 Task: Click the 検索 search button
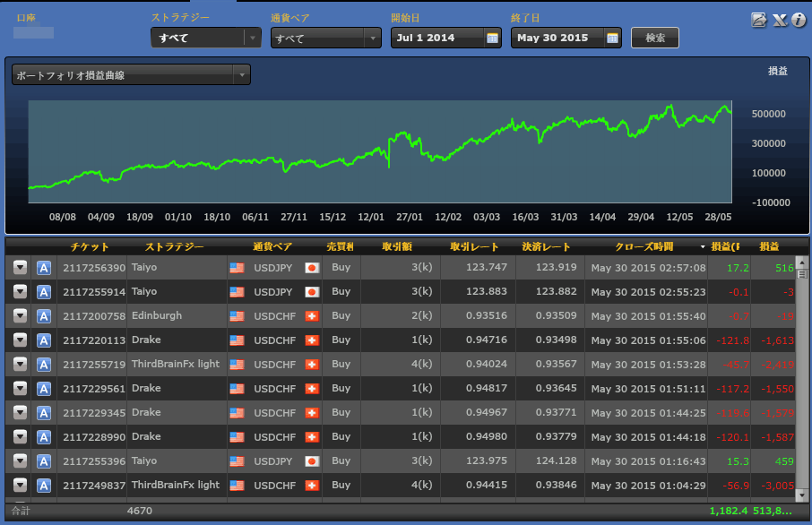[655, 38]
